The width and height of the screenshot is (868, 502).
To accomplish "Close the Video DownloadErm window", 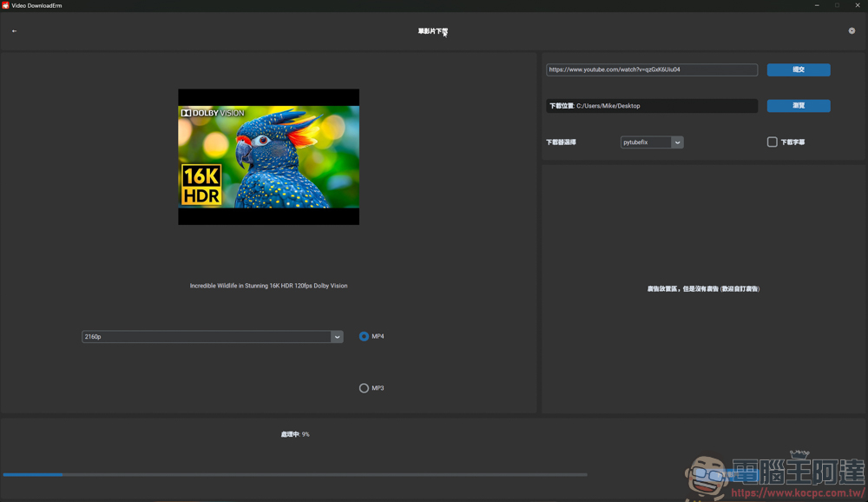I will pos(858,5).
